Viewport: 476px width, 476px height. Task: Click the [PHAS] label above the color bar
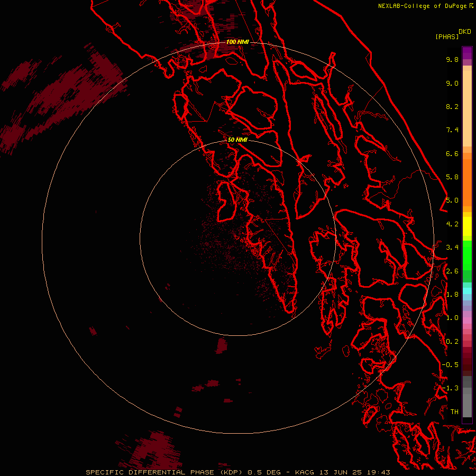(x=447, y=36)
